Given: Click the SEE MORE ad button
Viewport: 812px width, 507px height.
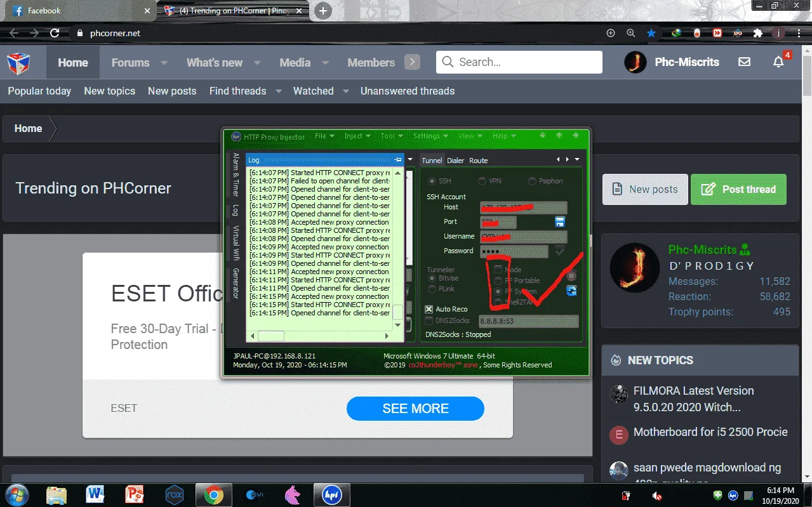Looking at the screenshot, I should [x=415, y=409].
